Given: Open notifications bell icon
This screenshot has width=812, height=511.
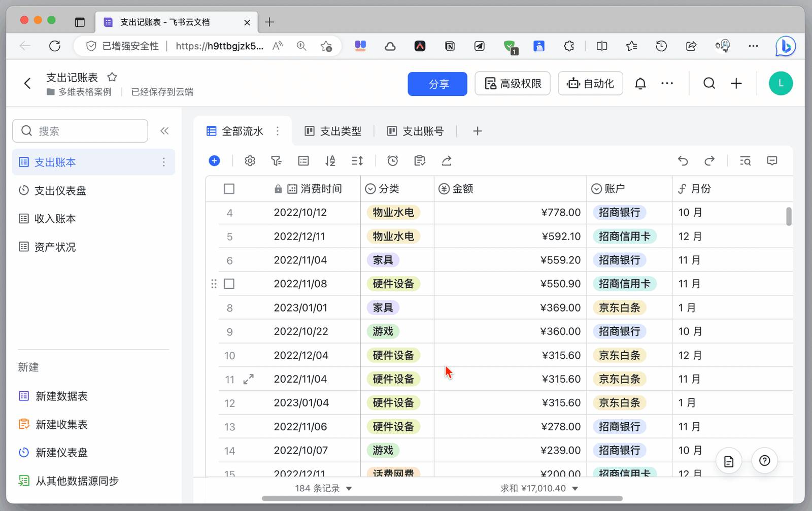Looking at the screenshot, I should pyautogui.click(x=640, y=83).
